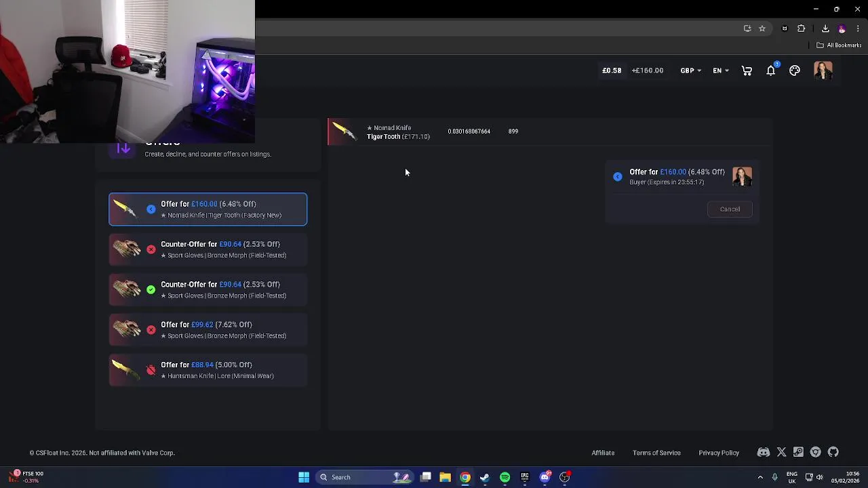Screen dimensions: 868x488
Task: Open the shopping cart icon
Action: pyautogui.click(x=747, y=70)
